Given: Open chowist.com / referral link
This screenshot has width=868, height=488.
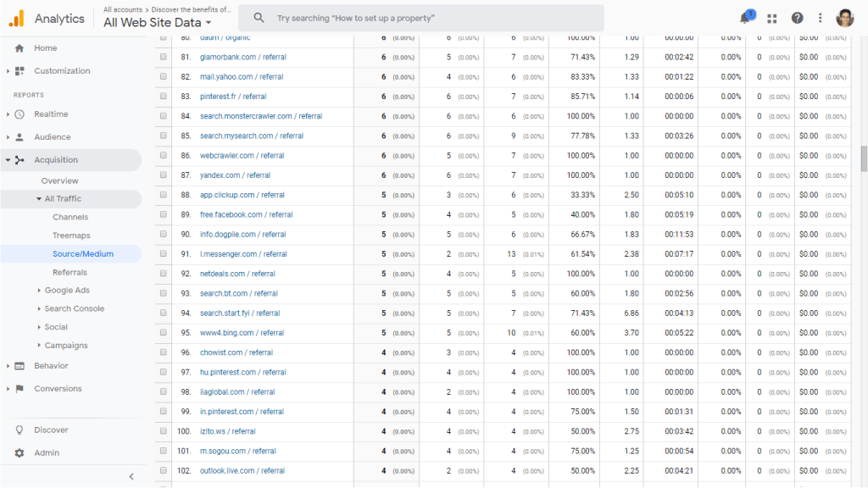Looking at the screenshot, I should 236,352.
